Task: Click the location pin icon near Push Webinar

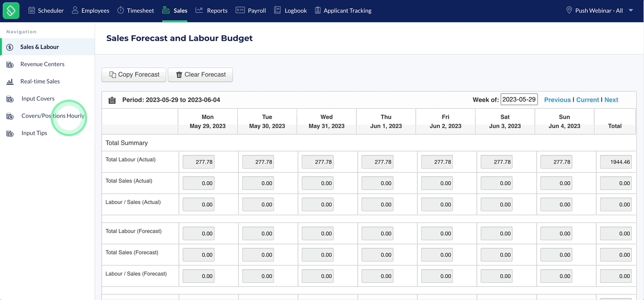Action: (569, 10)
